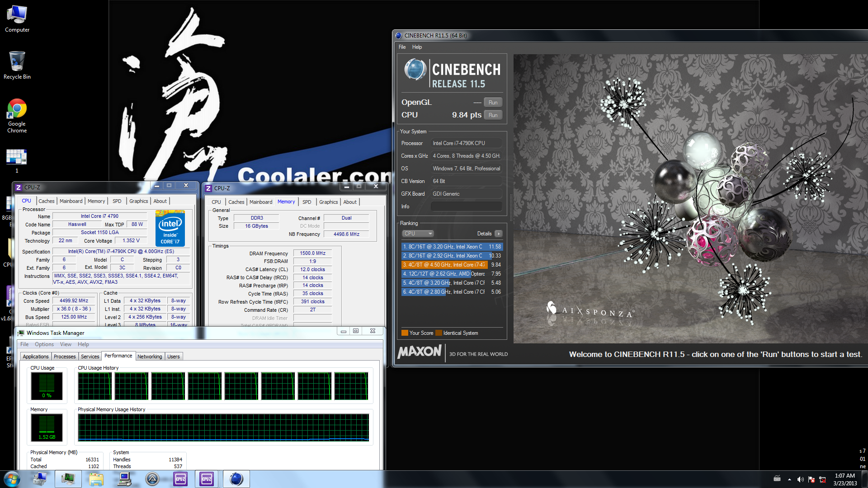The image size is (868, 488).
Task: Run the CPU benchmark in Cinebench
Action: point(493,115)
